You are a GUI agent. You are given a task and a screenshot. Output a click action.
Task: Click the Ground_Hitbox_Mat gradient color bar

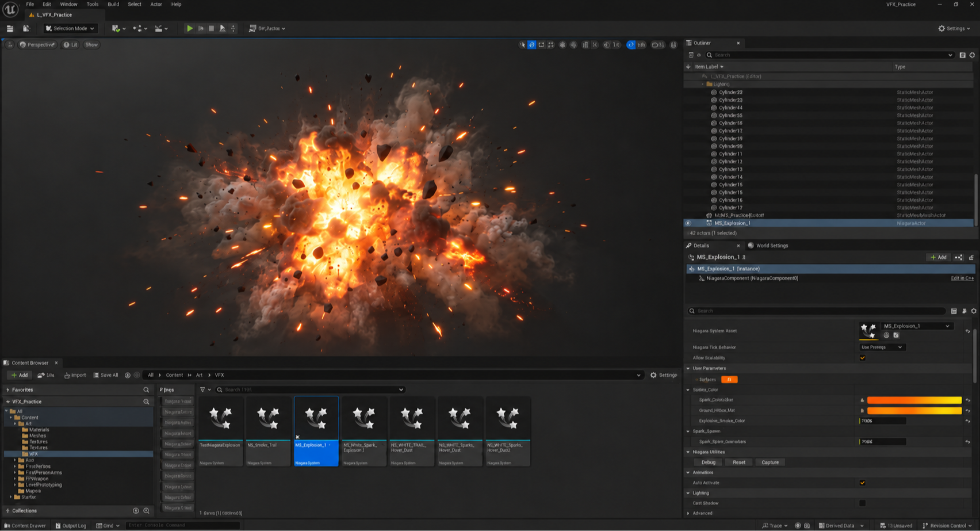tap(914, 411)
